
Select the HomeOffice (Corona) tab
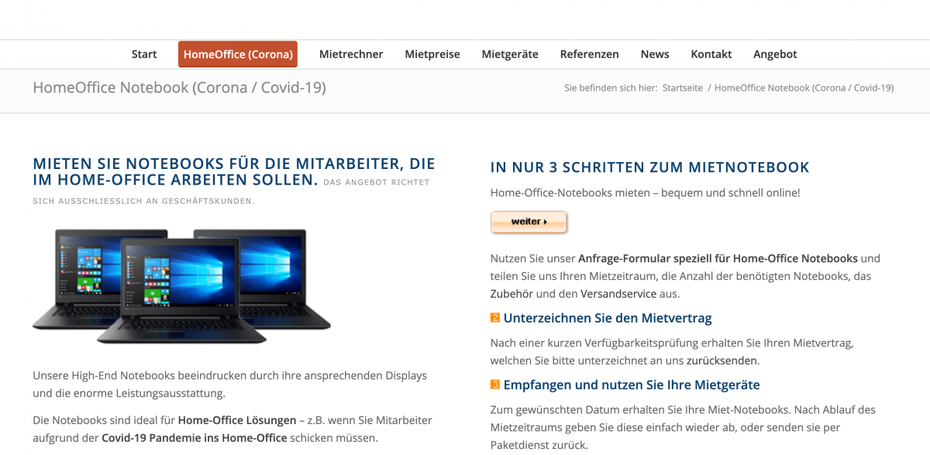point(238,54)
